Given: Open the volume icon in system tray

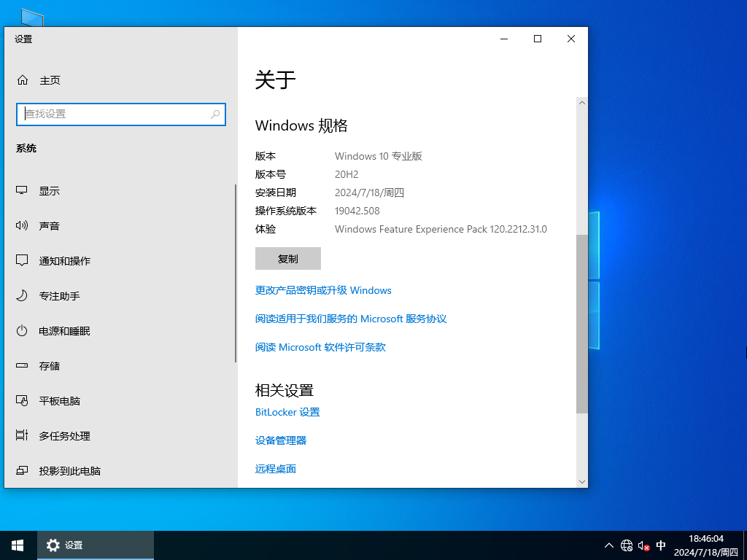Looking at the screenshot, I should (643, 545).
